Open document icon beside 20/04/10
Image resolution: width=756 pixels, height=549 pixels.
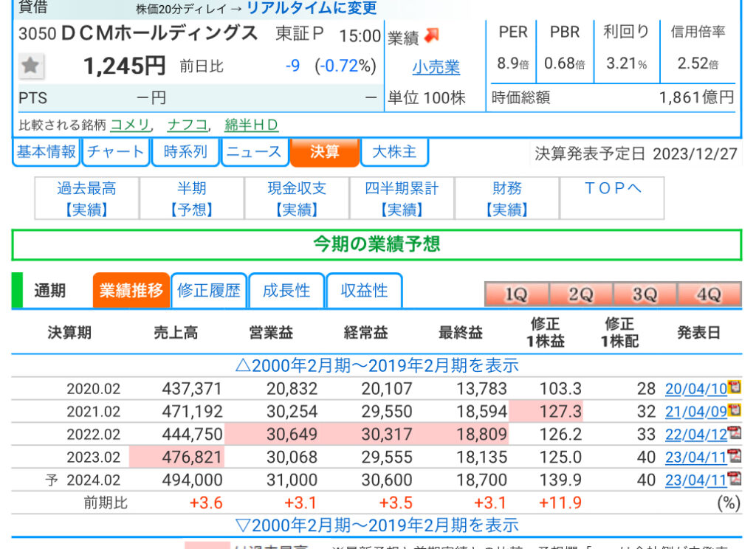735,387
